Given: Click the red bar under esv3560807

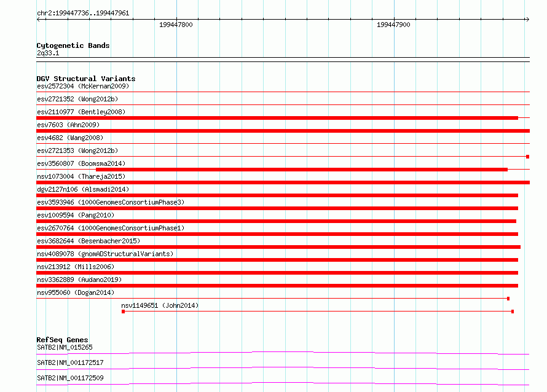Looking at the screenshot, I should pos(302,170).
